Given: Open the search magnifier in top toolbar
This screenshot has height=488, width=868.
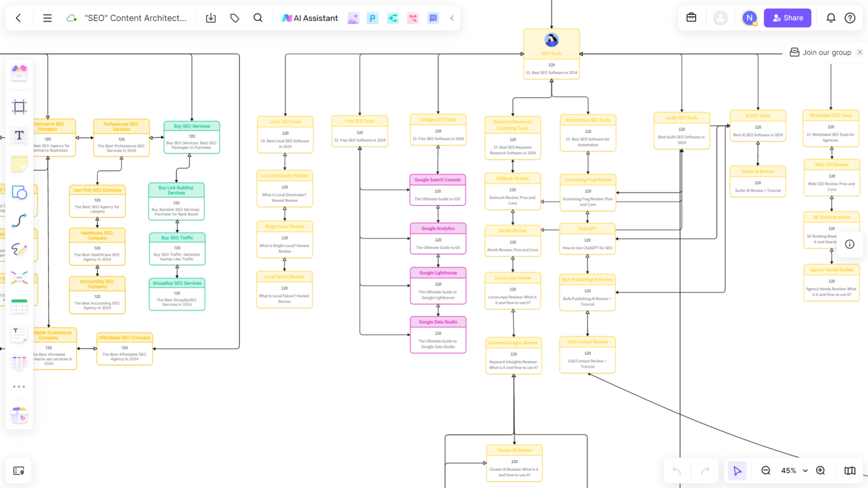Looking at the screenshot, I should pos(258,18).
